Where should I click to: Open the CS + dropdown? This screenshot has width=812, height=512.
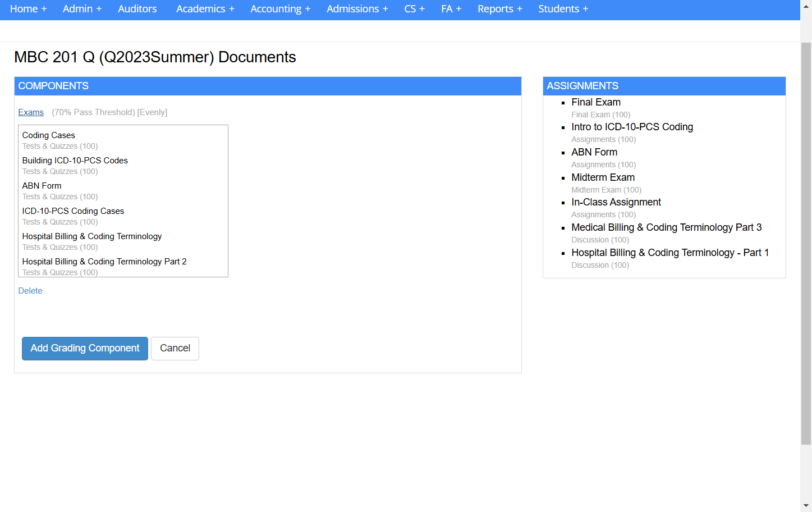[x=415, y=9]
